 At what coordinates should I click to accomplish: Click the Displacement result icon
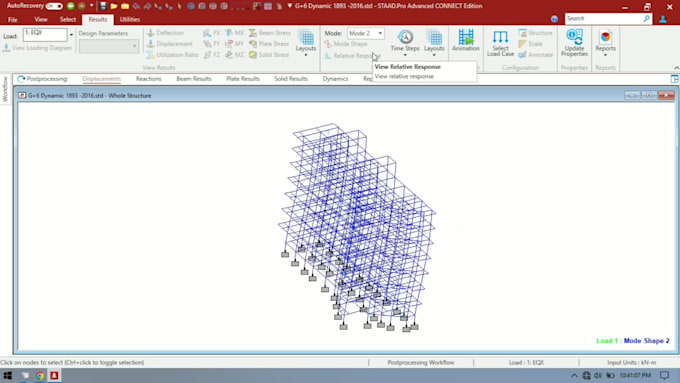[x=169, y=44]
